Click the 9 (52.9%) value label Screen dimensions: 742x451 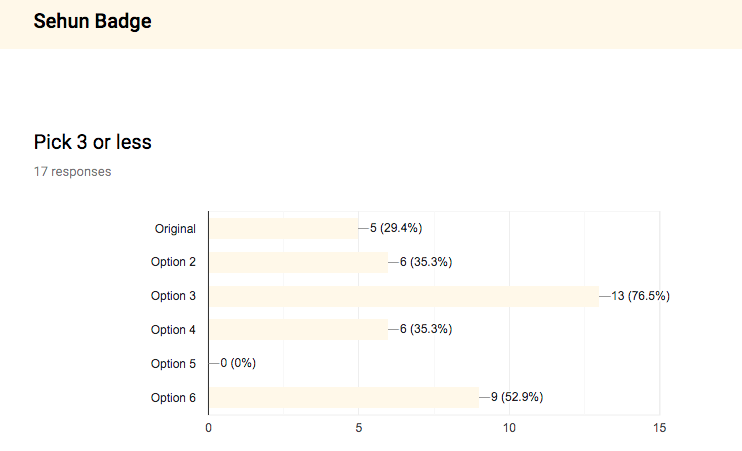[517, 397]
